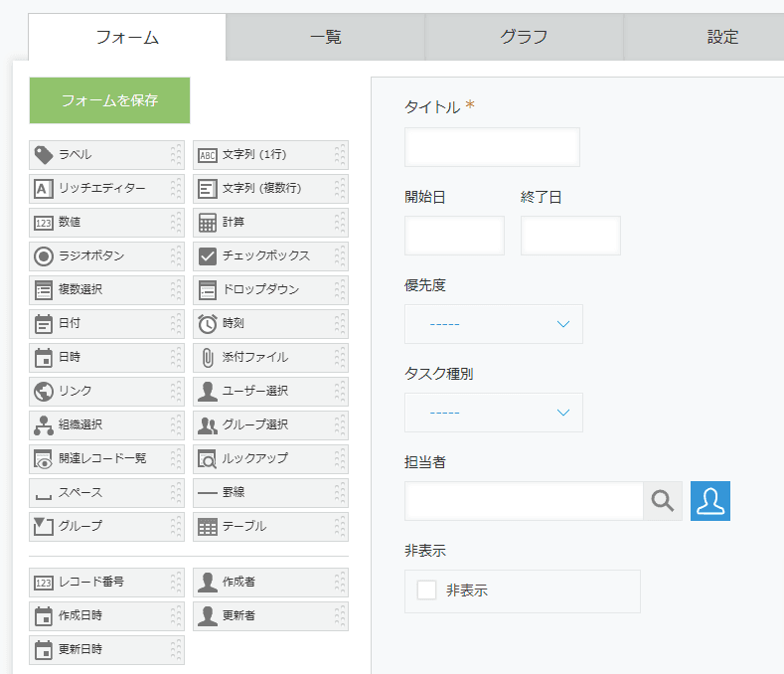Choose the テーブル grid icon
784x674 pixels.
(208, 527)
